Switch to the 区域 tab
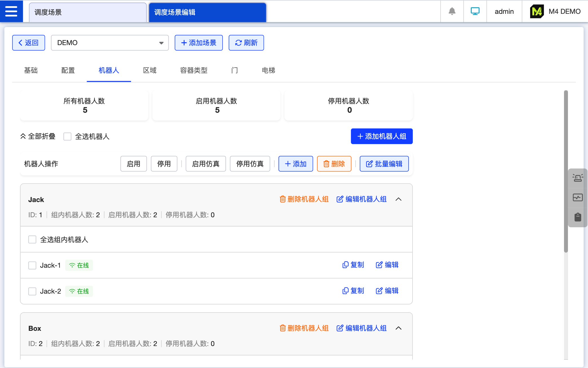 pyautogui.click(x=150, y=70)
